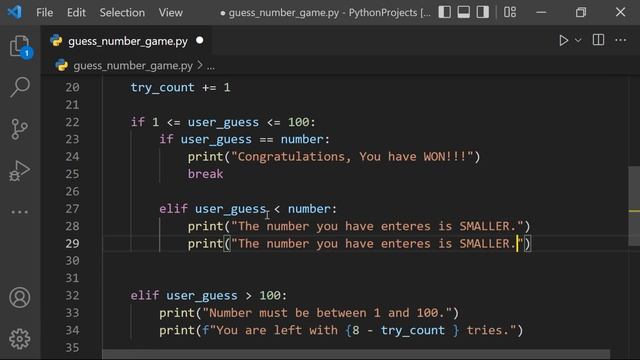Screen dimensions: 640x360
Task: Open the Selection menu
Action: coord(122,13)
